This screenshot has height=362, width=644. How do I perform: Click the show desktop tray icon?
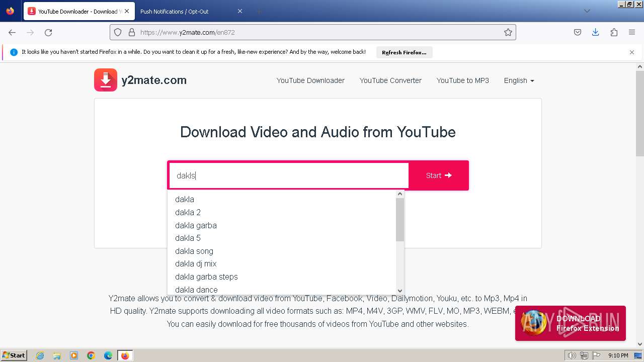[x=638, y=355]
